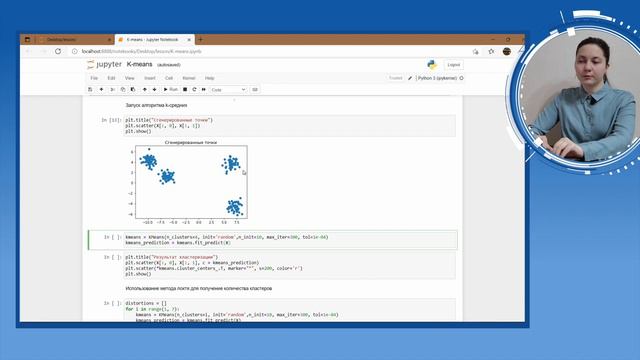
Task: Restart kernel and rerun all icon
Action: pyautogui.click(x=204, y=89)
